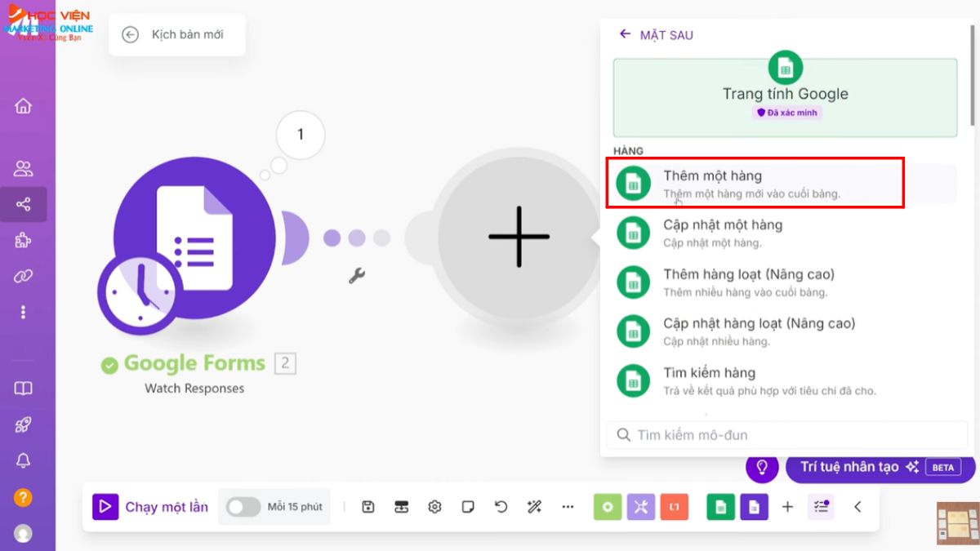Collapse the toolbar with the left chevron
This screenshot has height=551, width=980.
857,507
